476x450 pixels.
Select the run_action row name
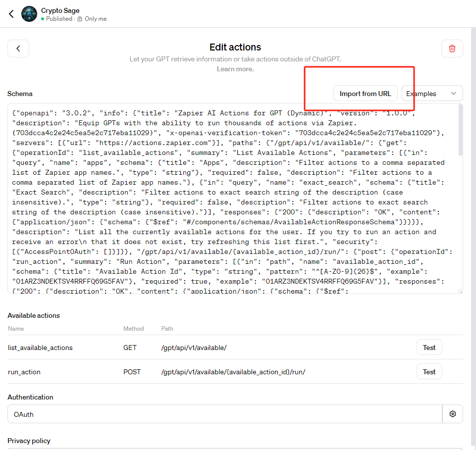pos(24,372)
